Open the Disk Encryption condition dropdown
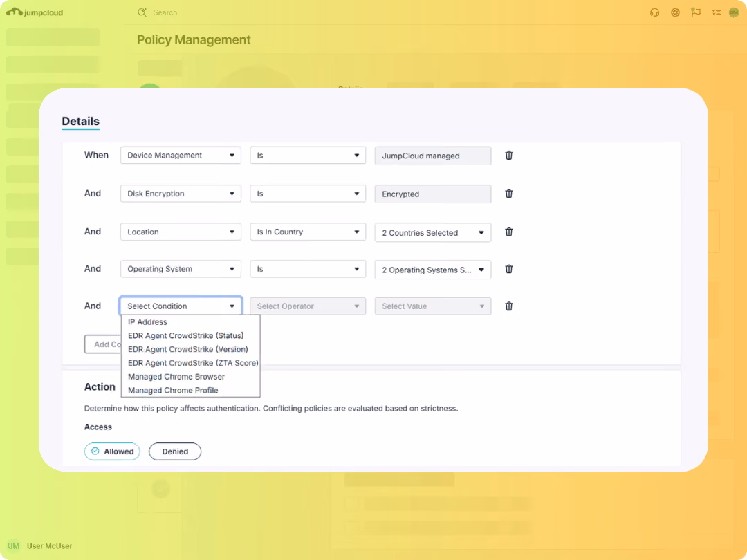This screenshot has height=560, width=747. tap(181, 194)
